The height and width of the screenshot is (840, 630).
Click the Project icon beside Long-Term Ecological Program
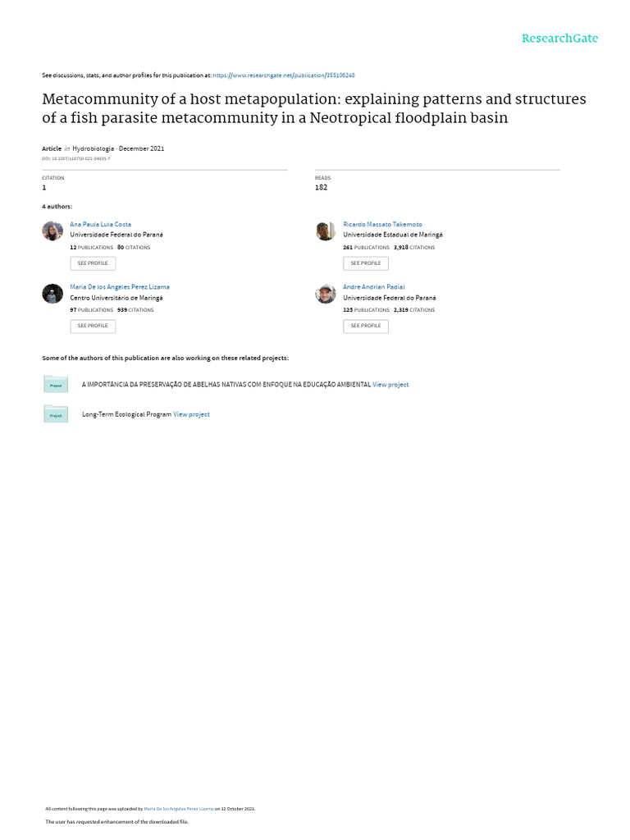click(x=56, y=414)
